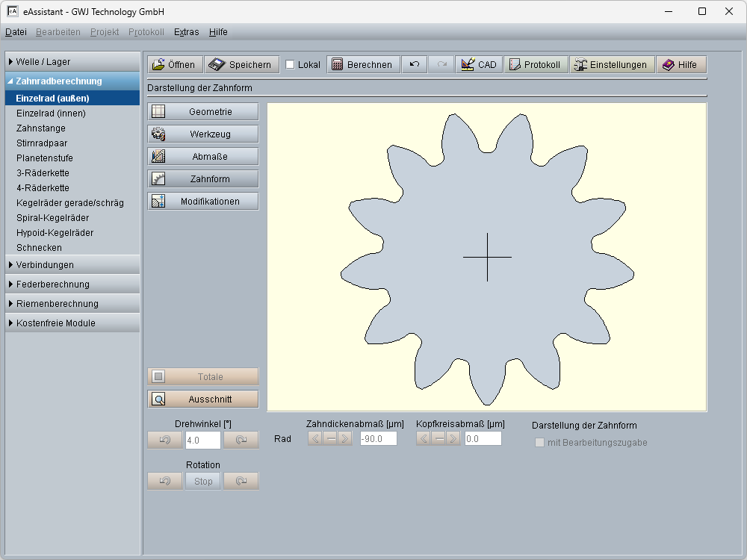Rotate the gear clockwise under Drehwinkel
Viewport: 747px width, 560px height.
[x=241, y=440]
